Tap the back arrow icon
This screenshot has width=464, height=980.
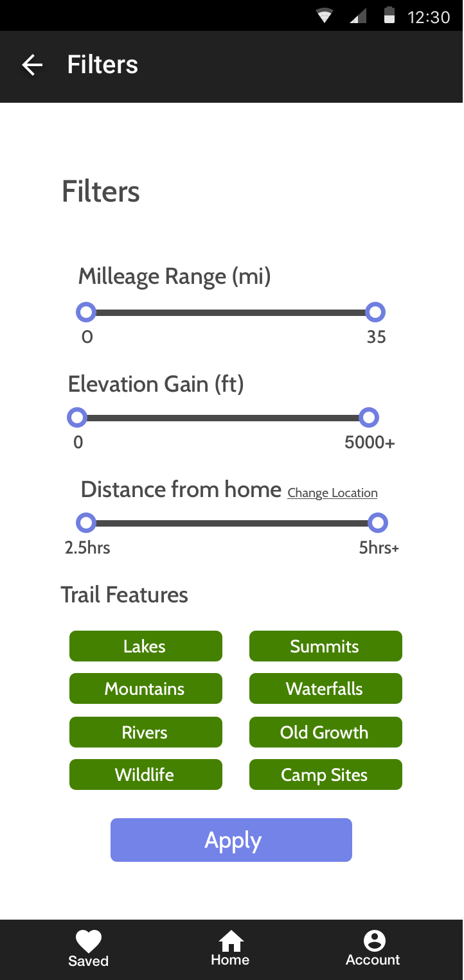31,64
